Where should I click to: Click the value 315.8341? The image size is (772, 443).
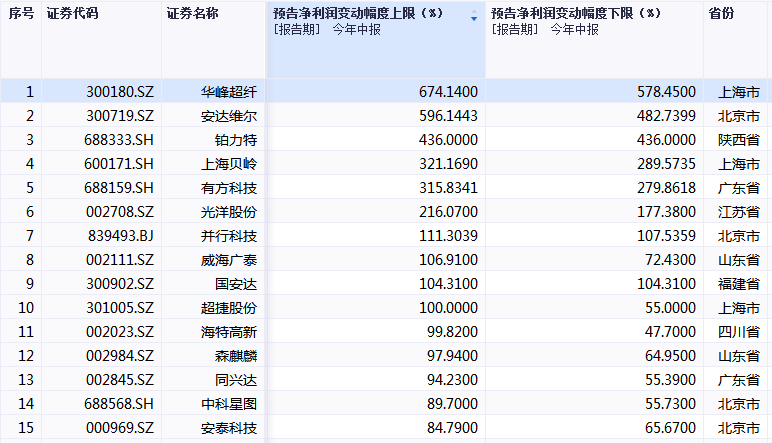(448, 188)
